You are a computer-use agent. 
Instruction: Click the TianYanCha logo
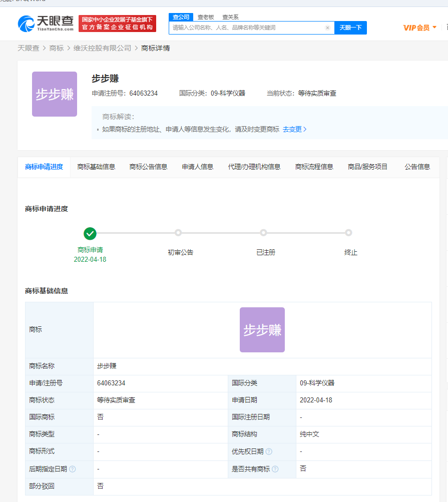coord(46,23)
